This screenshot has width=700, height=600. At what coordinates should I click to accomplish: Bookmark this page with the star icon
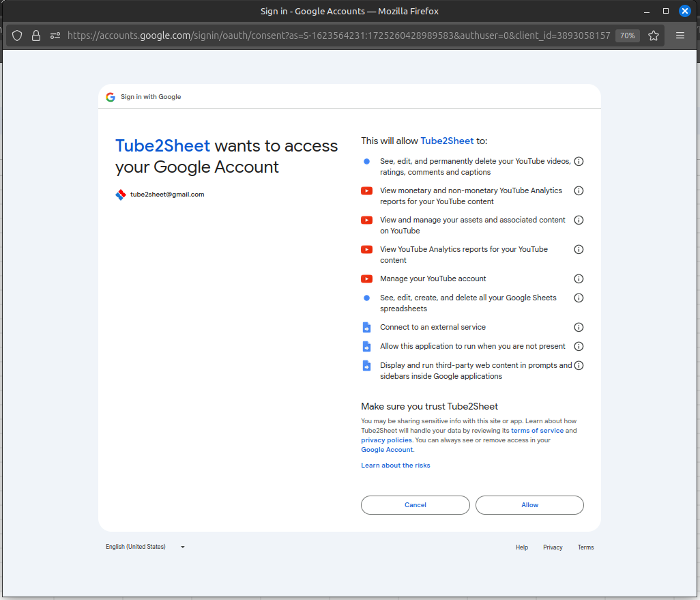pyautogui.click(x=654, y=35)
